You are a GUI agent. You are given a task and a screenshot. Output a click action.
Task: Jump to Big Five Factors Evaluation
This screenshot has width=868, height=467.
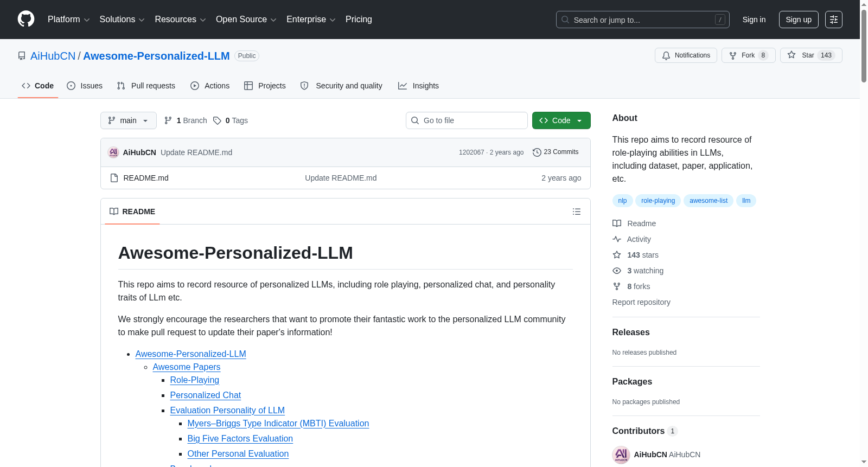pyautogui.click(x=240, y=439)
